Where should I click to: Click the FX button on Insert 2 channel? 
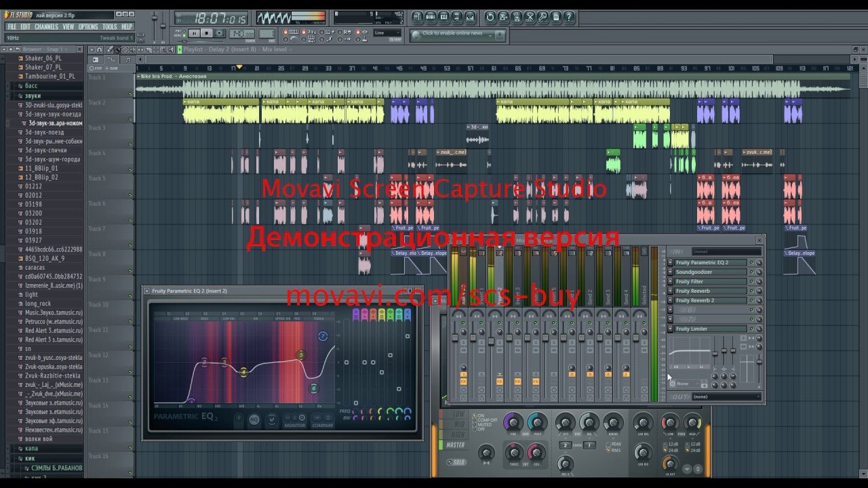(x=499, y=382)
